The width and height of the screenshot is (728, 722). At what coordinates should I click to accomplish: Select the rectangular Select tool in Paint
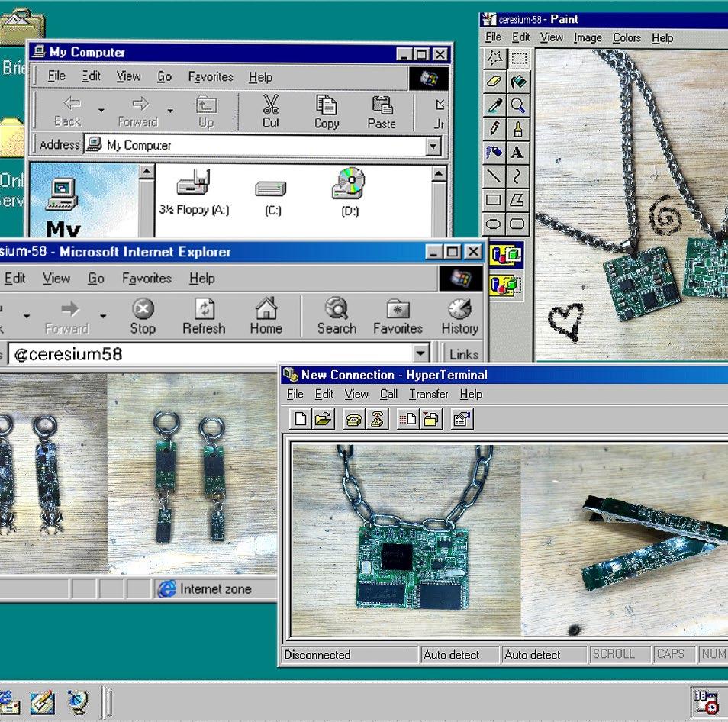tap(518, 58)
